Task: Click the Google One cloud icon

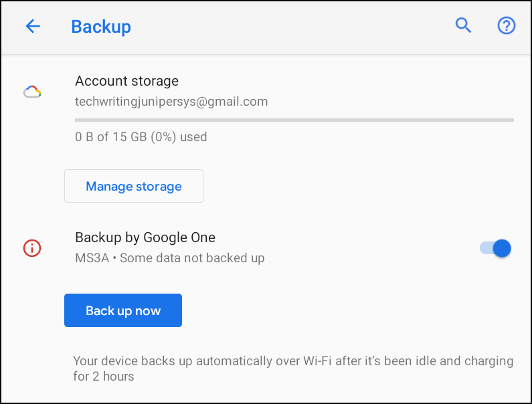Action: pyautogui.click(x=32, y=92)
